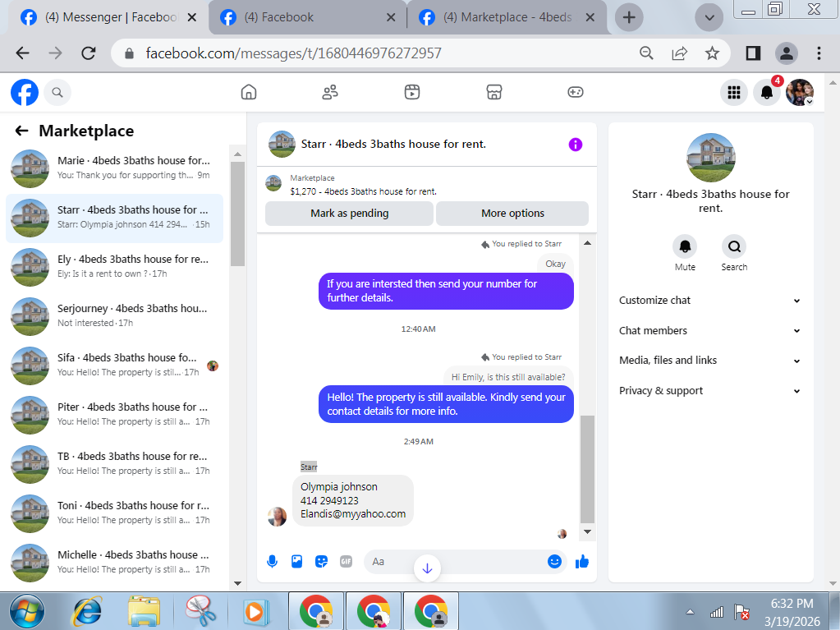Go back in browser history
Image resolution: width=840 pixels, height=630 pixels.
tap(22, 53)
